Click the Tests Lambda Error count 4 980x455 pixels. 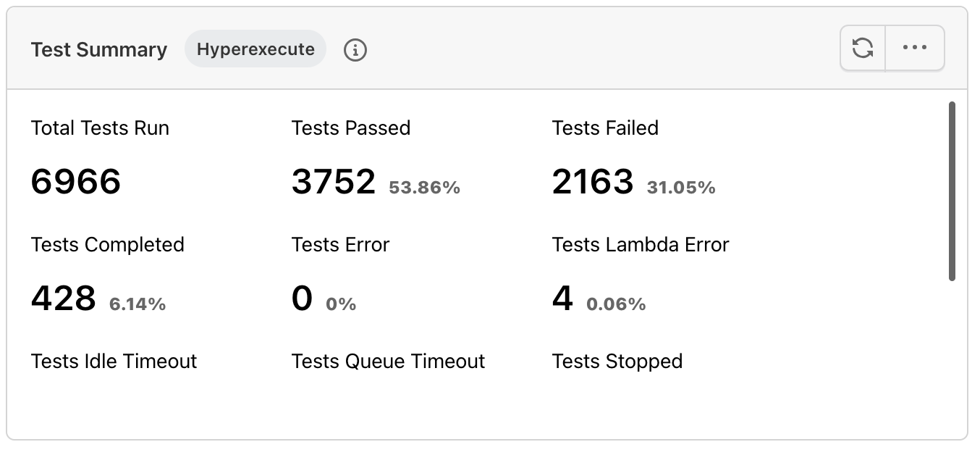pos(562,298)
